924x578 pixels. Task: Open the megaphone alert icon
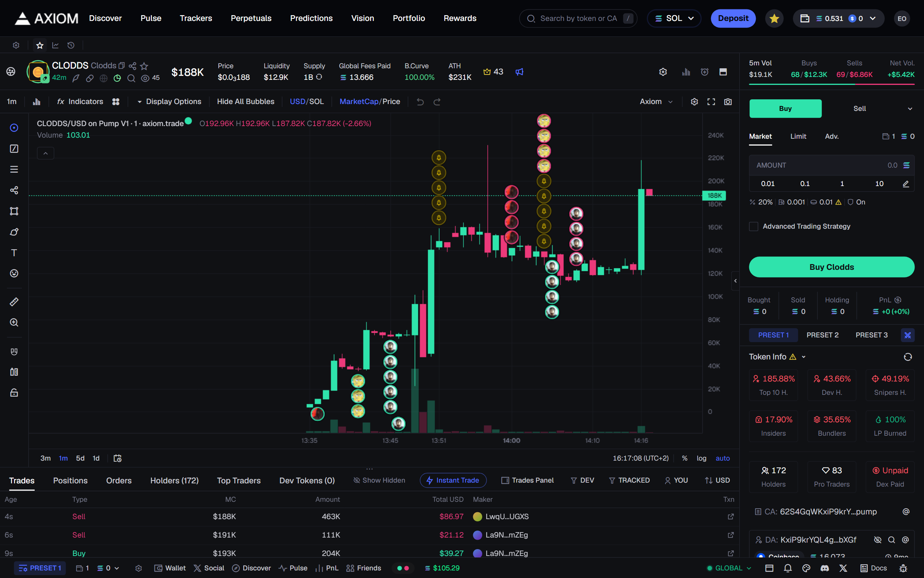(519, 72)
